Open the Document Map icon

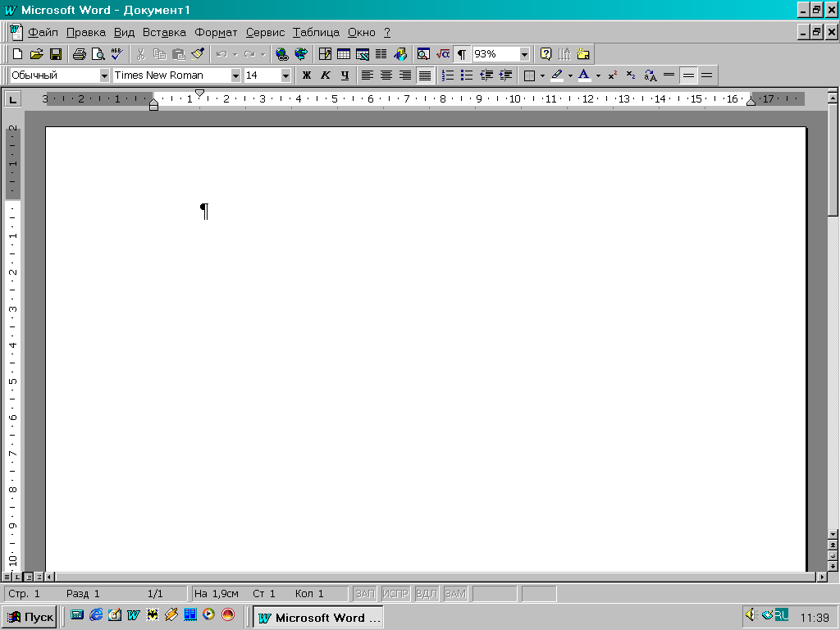424,54
